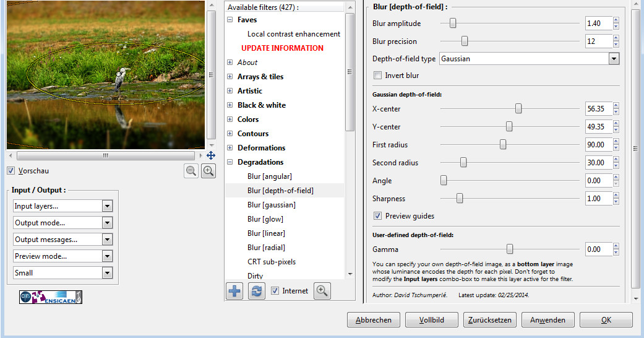Toggle the Vorschau preview checkbox
This screenshot has height=338, width=644.
[x=11, y=171]
